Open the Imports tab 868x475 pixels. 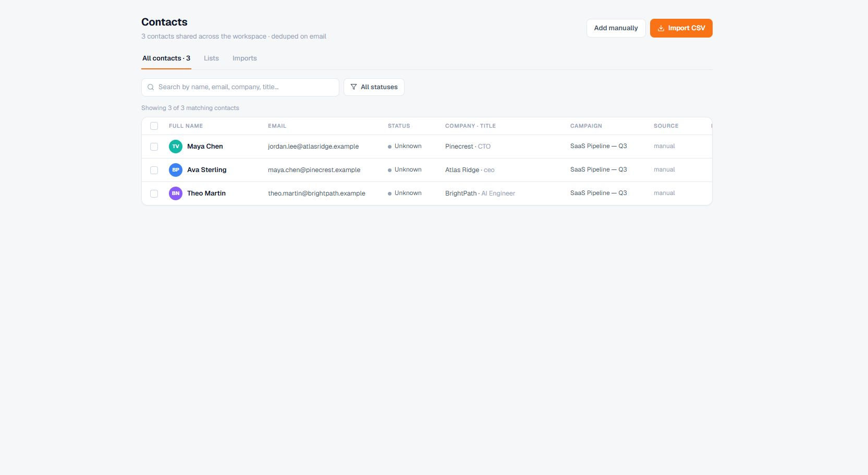pyautogui.click(x=244, y=58)
